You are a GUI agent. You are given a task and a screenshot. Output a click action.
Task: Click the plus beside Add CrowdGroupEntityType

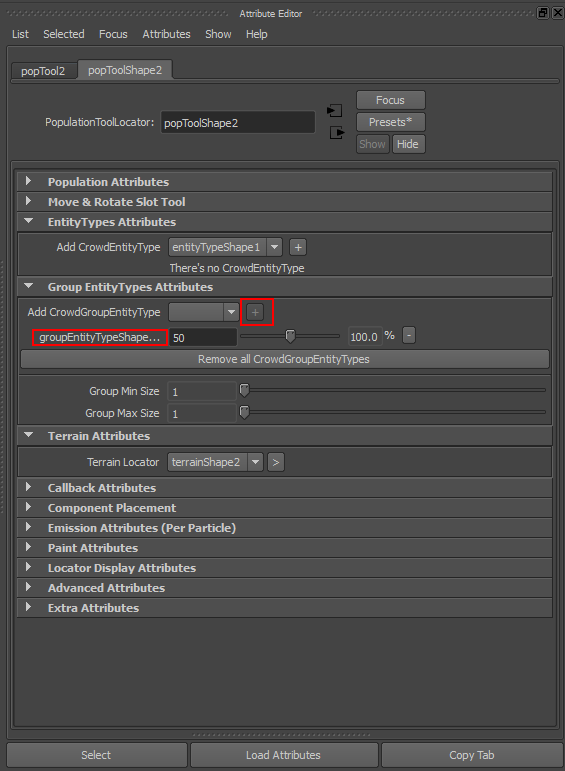coord(255,312)
